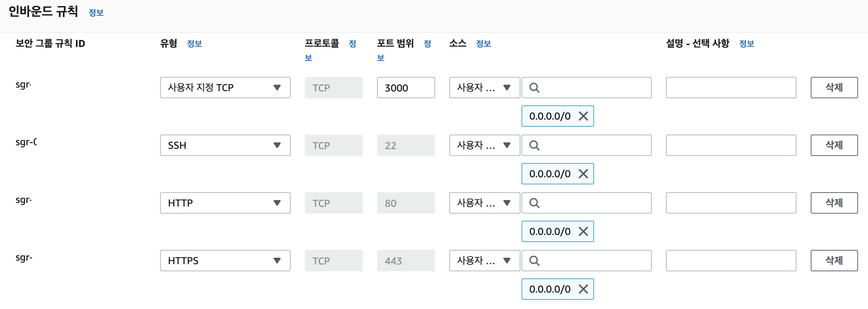This screenshot has width=868, height=309.
Task: Expand source type dropdown for SSH rule
Action: tap(485, 145)
